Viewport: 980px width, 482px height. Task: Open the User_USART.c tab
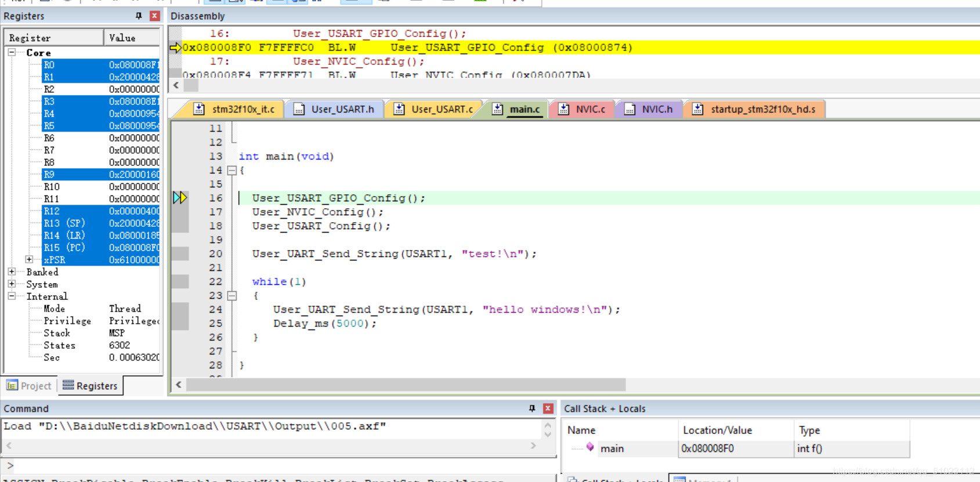(x=434, y=109)
